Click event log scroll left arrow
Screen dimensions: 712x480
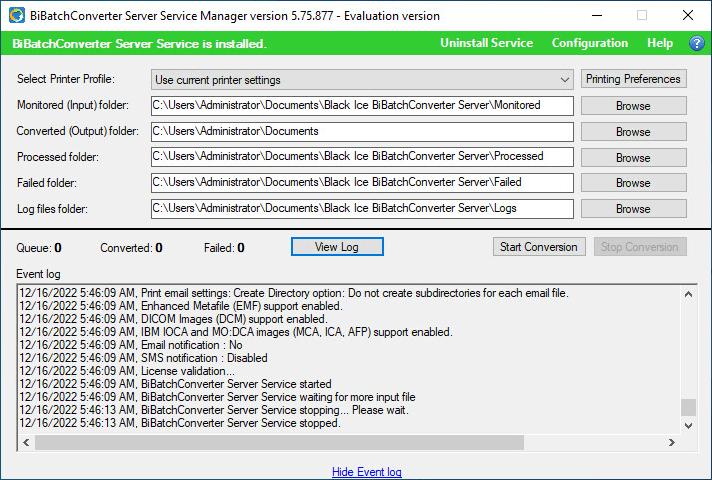(26, 442)
